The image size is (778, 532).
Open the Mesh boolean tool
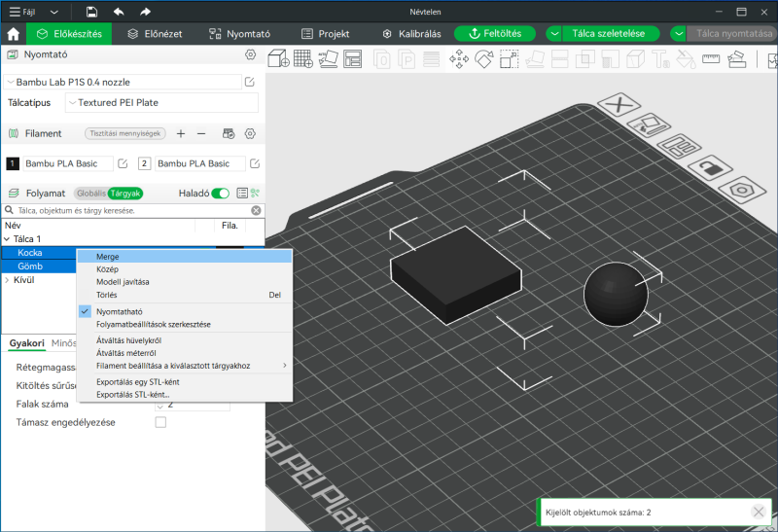click(585, 59)
